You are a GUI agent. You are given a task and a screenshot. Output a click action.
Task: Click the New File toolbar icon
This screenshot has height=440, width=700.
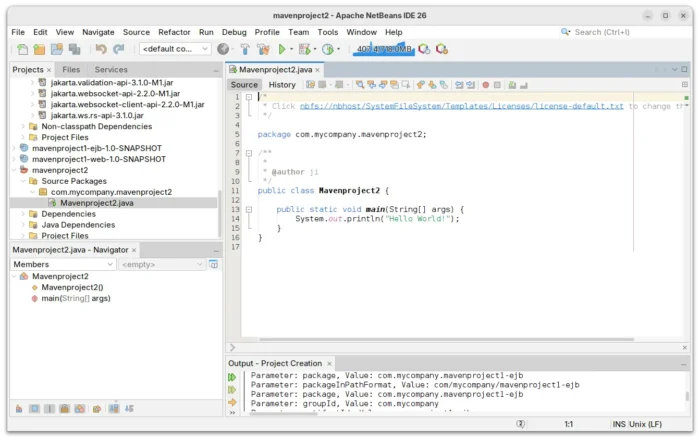point(22,49)
